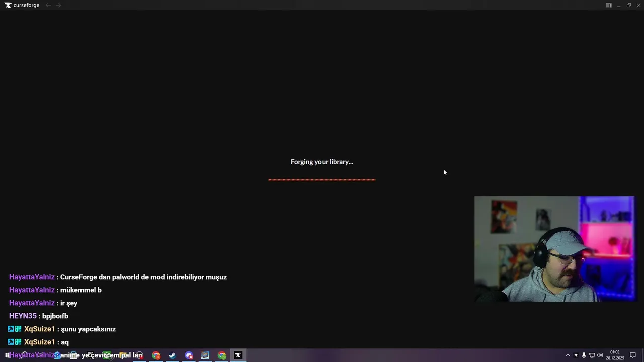The width and height of the screenshot is (644, 362).
Task: Open the clock showing 01:02
Action: coord(615,355)
